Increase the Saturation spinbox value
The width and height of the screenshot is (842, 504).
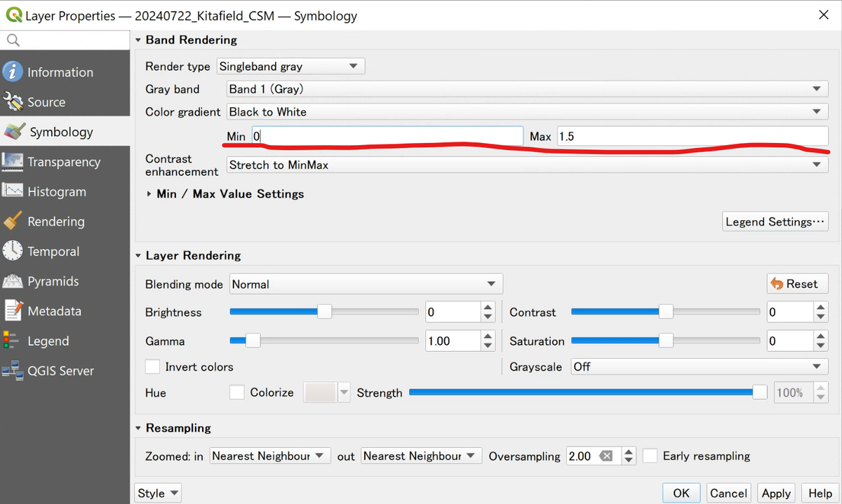point(820,336)
